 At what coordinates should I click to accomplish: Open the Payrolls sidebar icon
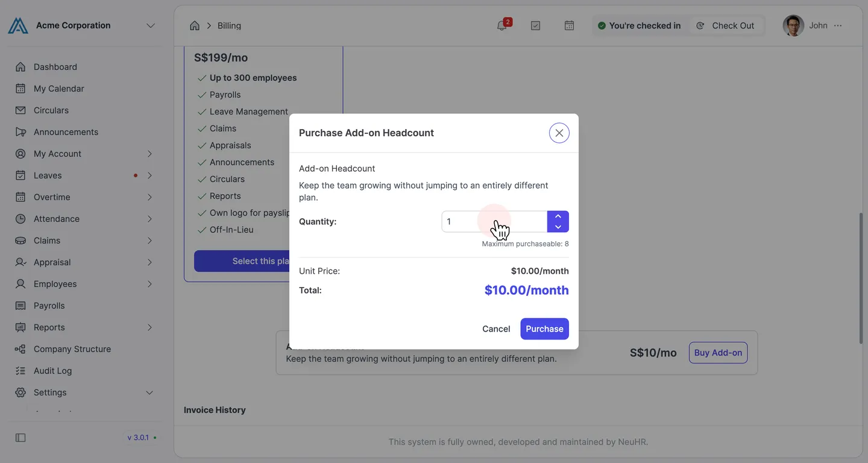tap(20, 306)
